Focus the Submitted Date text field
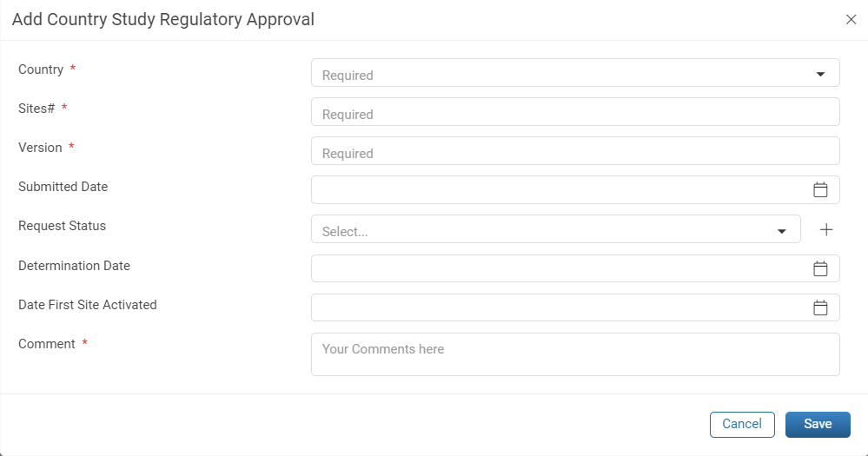The image size is (868, 456). (x=575, y=190)
